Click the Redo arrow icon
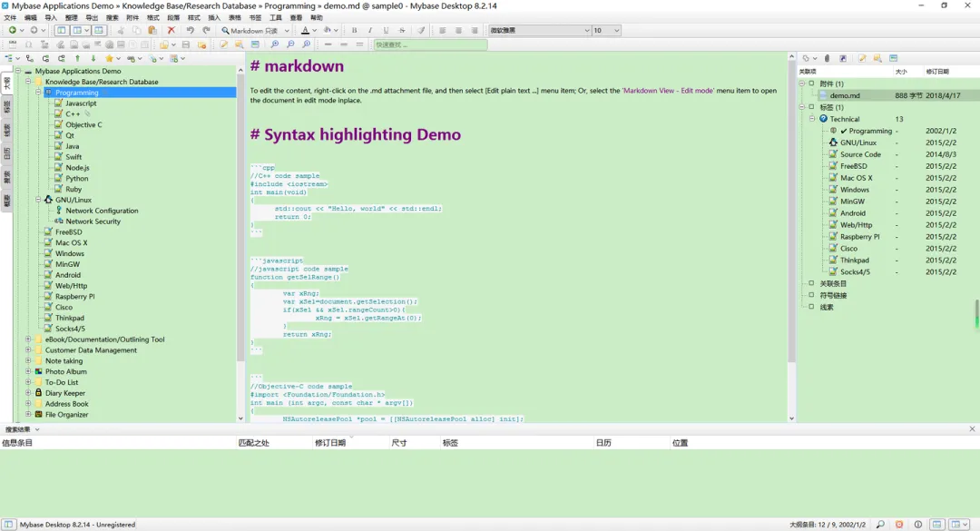Viewport: 980px width, 531px height. pyautogui.click(x=206, y=30)
